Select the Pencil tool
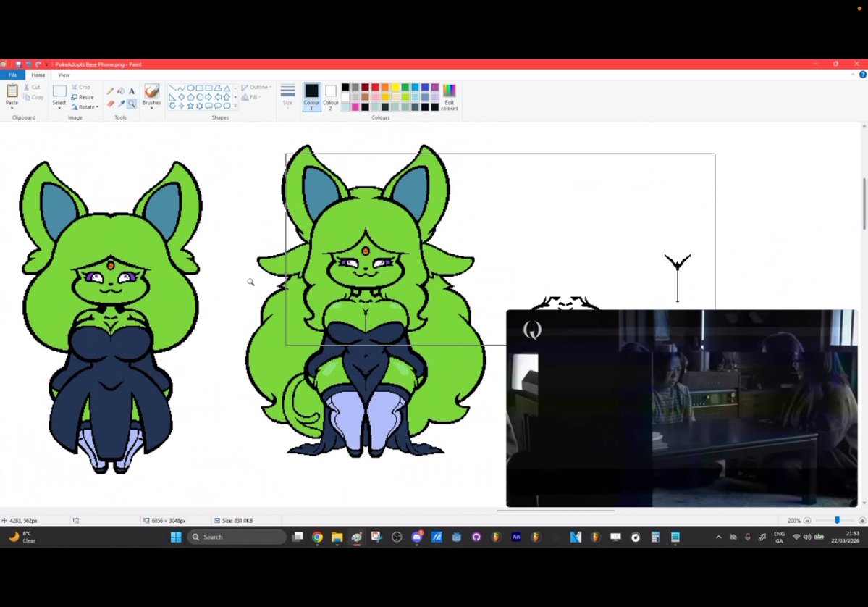 (x=110, y=91)
